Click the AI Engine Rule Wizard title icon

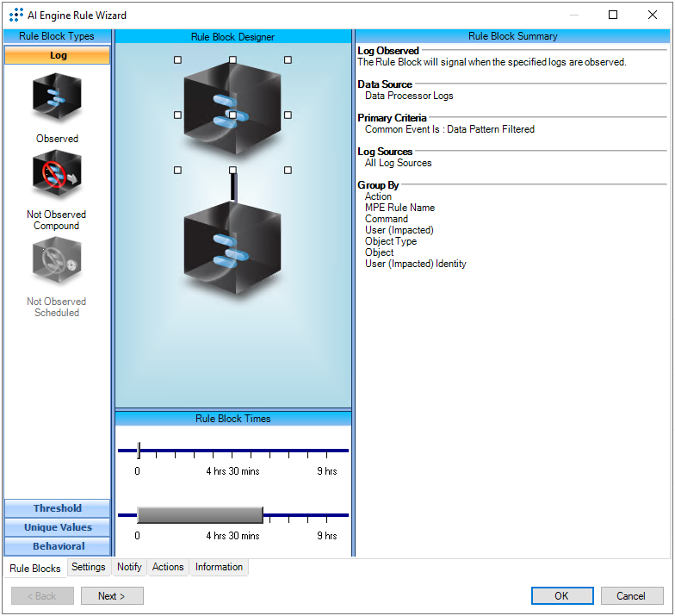(15, 16)
